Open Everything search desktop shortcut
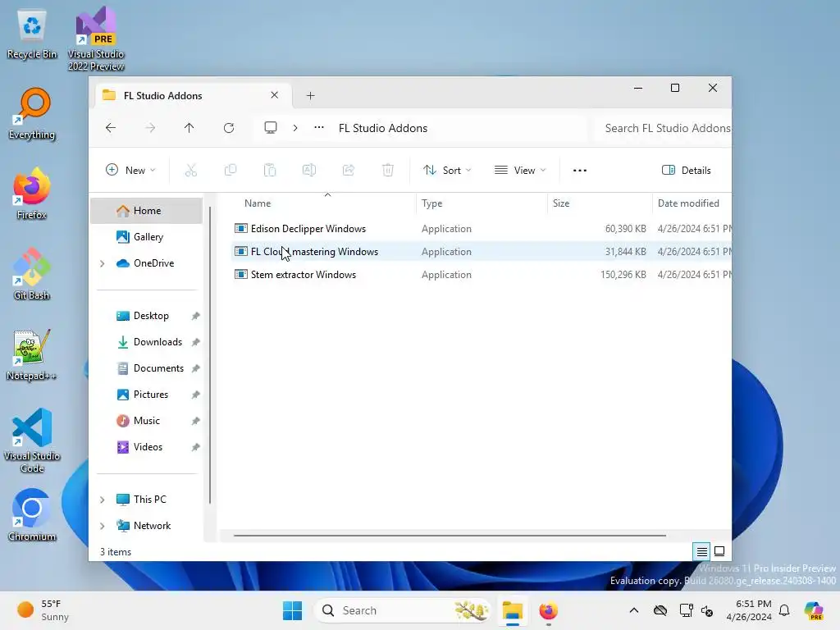Screen dimensions: 840x630 [32, 113]
